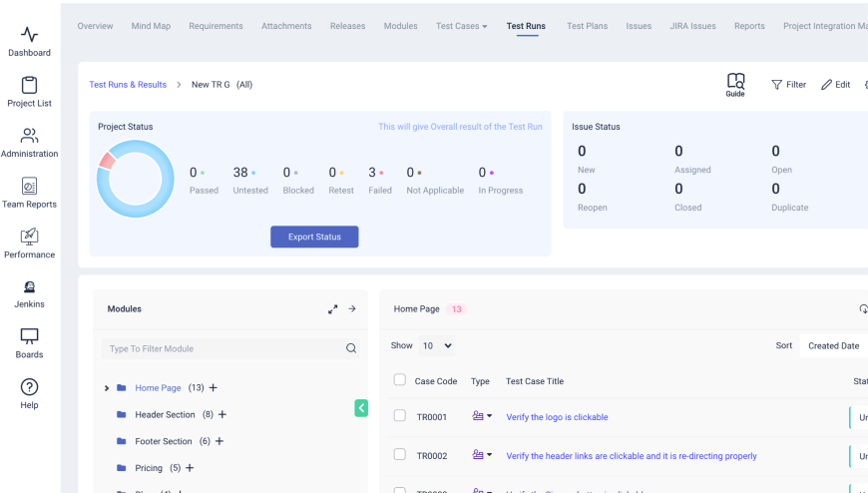Open Jenkins integration icon

click(29, 293)
